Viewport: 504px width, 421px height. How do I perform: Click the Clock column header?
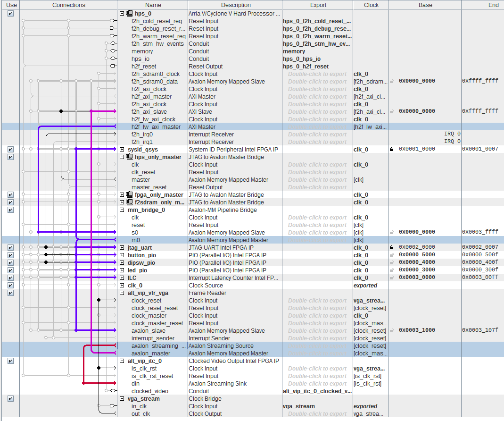371,5
